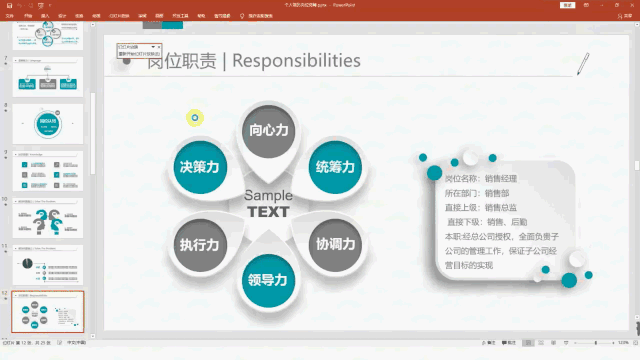The height and width of the screenshot is (360, 640).
Task: Open the 文件 (File) menu
Action: tap(9, 16)
